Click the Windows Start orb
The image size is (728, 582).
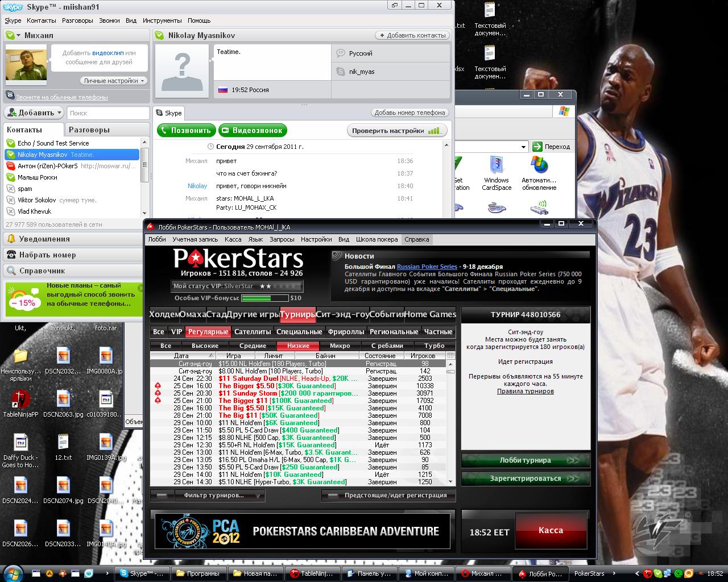coord(13,572)
